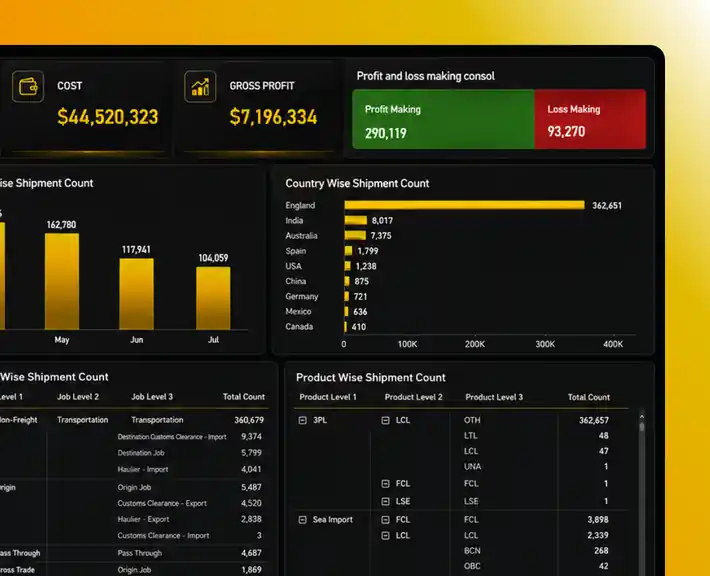Click the Profit and loss making consol title

tap(426, 76)
